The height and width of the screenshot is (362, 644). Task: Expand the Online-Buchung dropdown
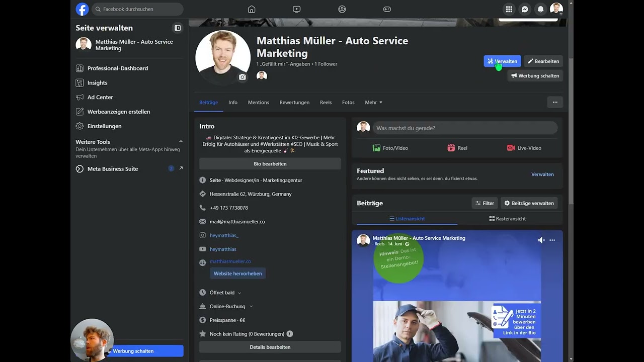231,306
